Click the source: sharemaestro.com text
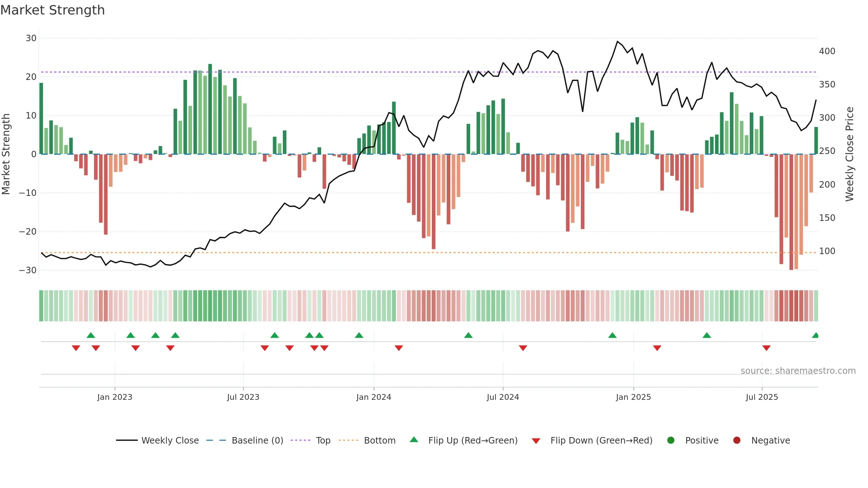The height and width of the screenshot is (488, 868). click(x=798, y=371)
